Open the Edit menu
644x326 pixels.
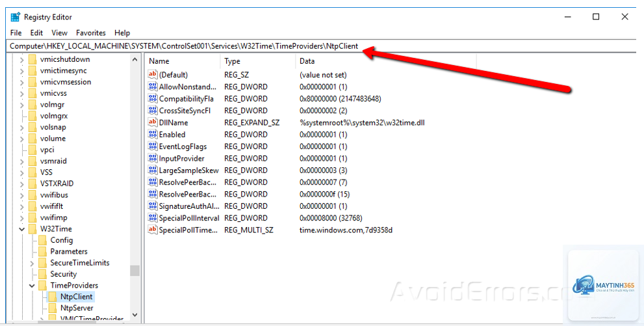tap(36, 33)
